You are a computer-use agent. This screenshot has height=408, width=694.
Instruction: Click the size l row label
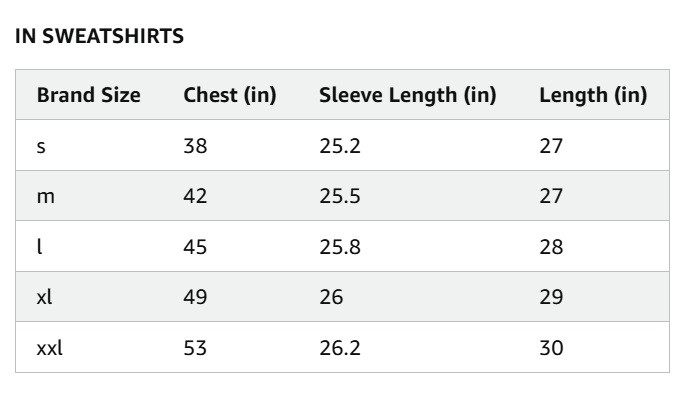click(x=39, y=246)
